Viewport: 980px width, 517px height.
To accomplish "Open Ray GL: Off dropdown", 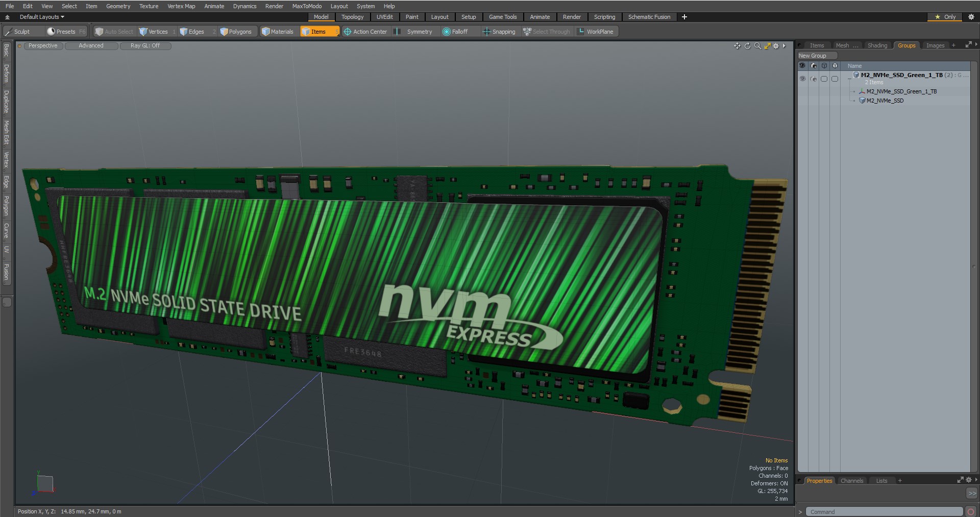I will (x=145, y=45).
